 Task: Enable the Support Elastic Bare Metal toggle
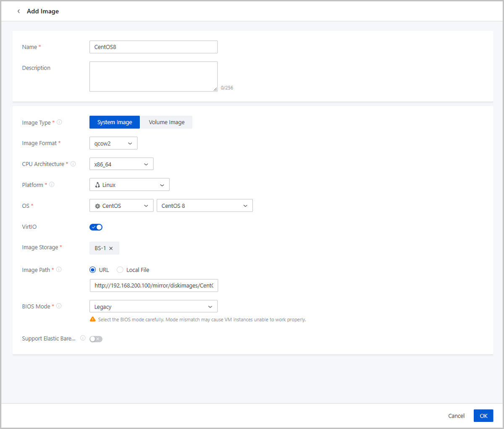tap(96, 339)
